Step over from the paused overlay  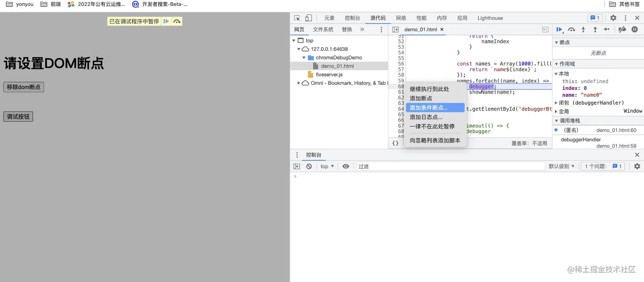point(177,21)
